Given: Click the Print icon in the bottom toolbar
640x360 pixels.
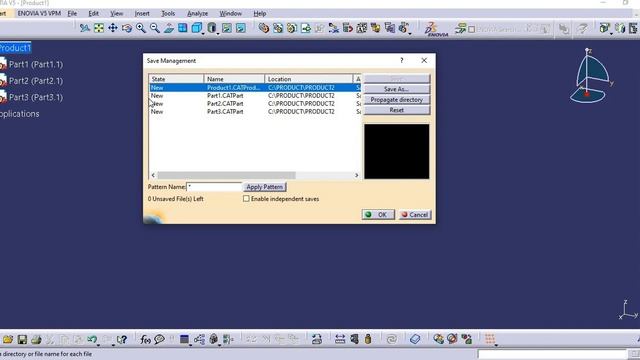Looking at the screenshot, I should coord(36,339).
